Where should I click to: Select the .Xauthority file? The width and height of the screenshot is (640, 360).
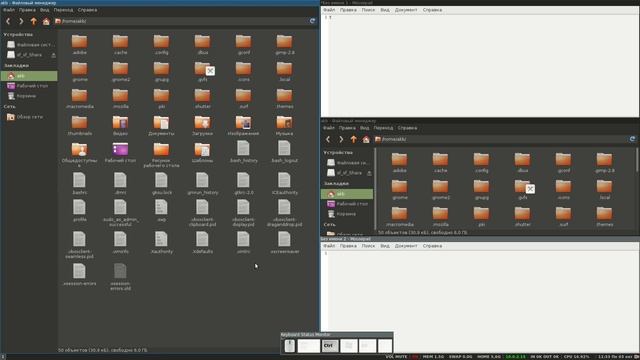click(x=161, y=242)
